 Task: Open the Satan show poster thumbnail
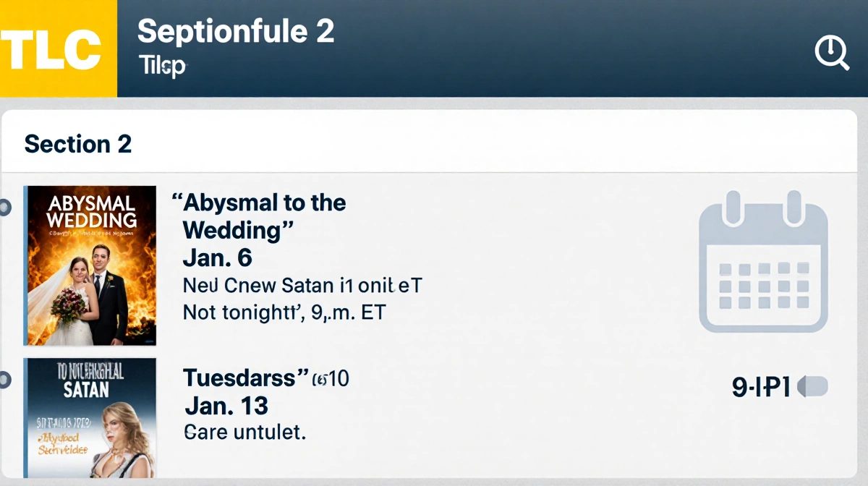tap(91, 418)
